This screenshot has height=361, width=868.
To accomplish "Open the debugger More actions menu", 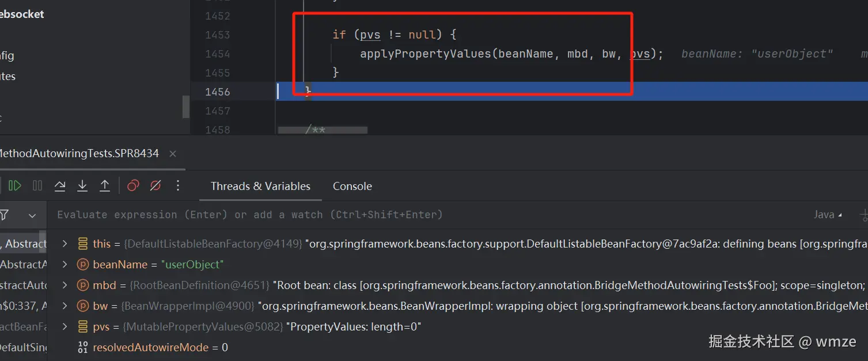I will pos(178,185).
